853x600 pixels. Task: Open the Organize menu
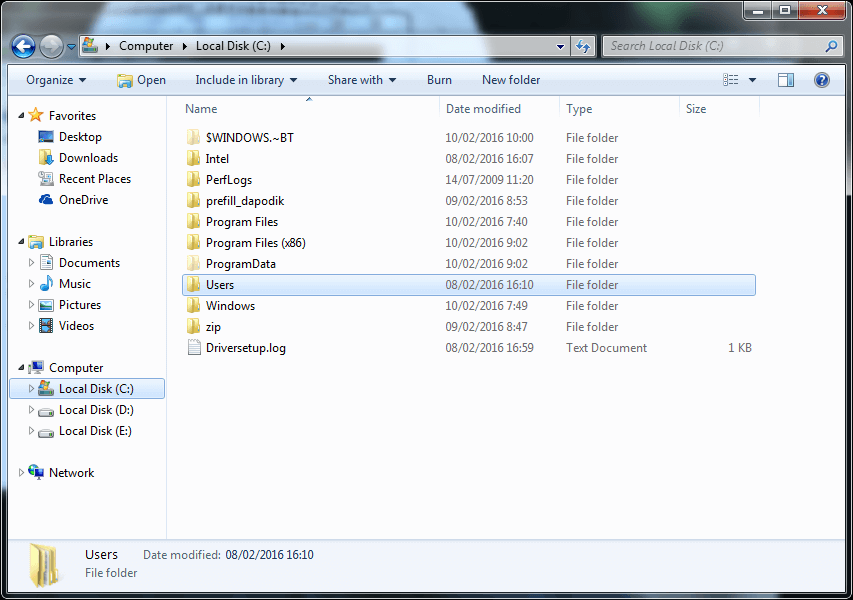click(x=56, y=80)
